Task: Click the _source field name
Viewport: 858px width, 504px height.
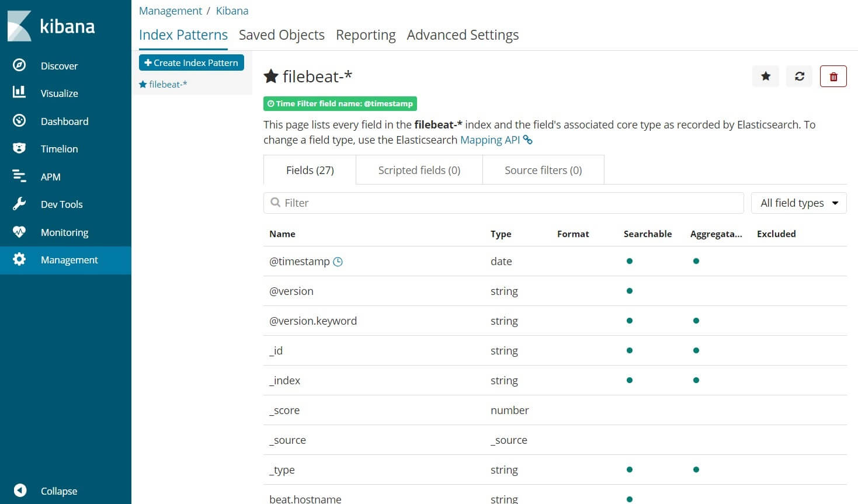Action: coord(287,440)
